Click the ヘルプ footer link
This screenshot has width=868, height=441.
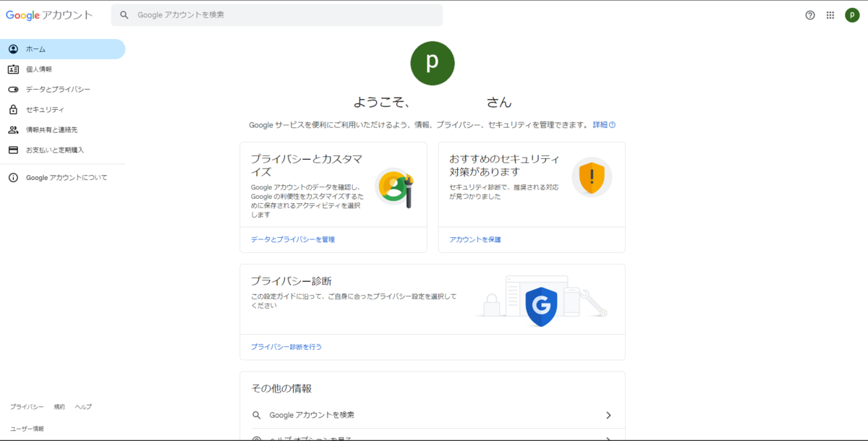tap(83, 407)
